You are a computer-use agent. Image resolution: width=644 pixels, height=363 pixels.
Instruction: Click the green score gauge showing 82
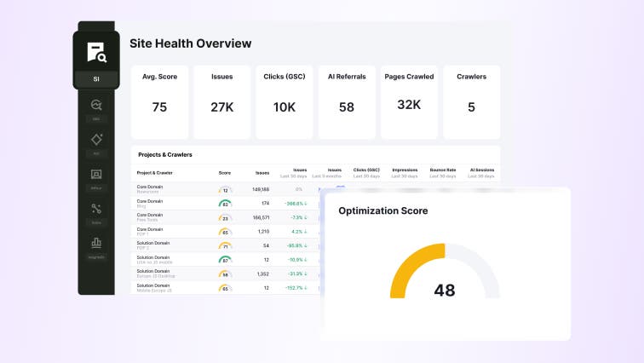(225, 204)
